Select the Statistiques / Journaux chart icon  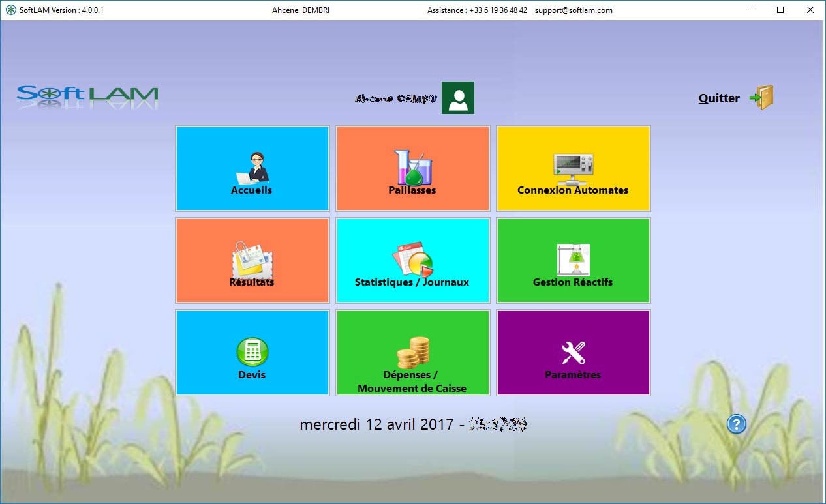tap(412, 260)
